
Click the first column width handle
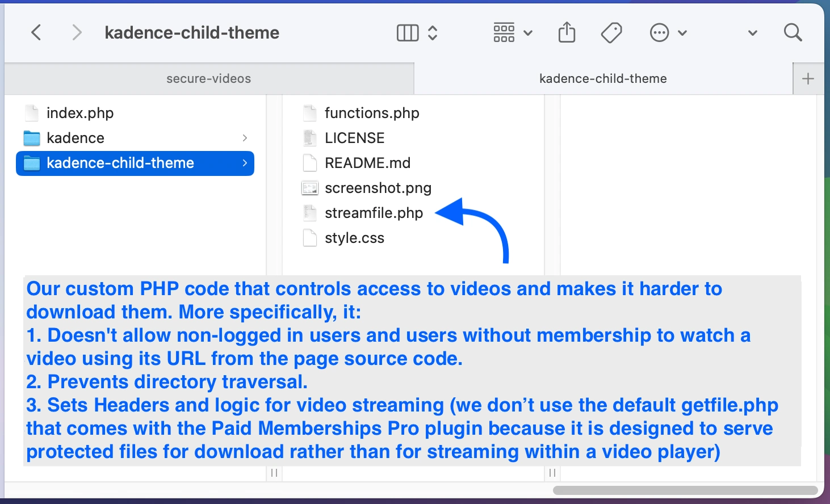click(x=274, y=473)
